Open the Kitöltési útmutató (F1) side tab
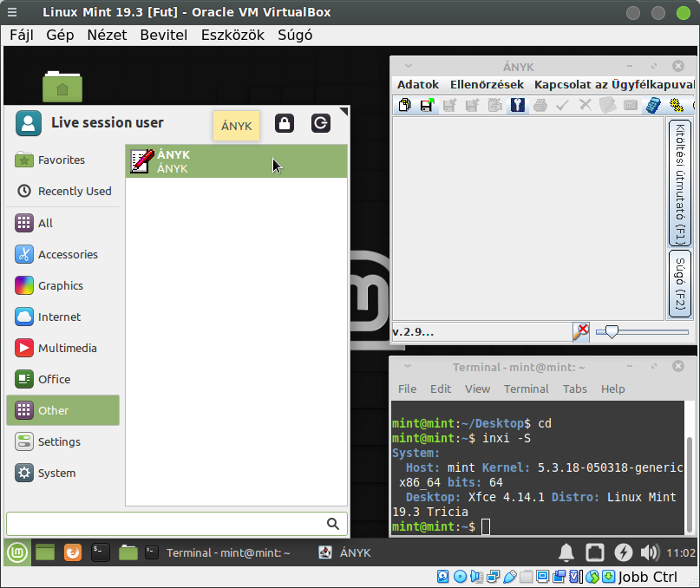The image size is (700, 588). pos(679,183)
